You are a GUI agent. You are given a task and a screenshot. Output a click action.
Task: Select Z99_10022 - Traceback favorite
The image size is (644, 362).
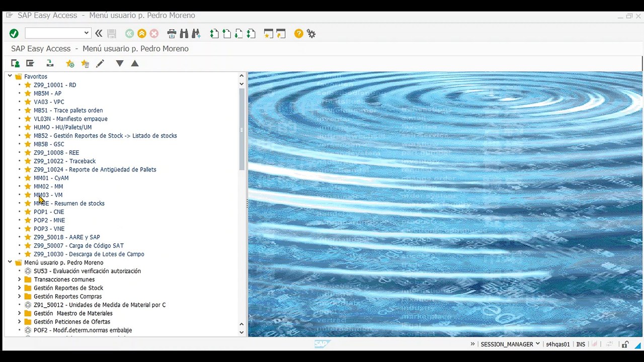(64, 161)
